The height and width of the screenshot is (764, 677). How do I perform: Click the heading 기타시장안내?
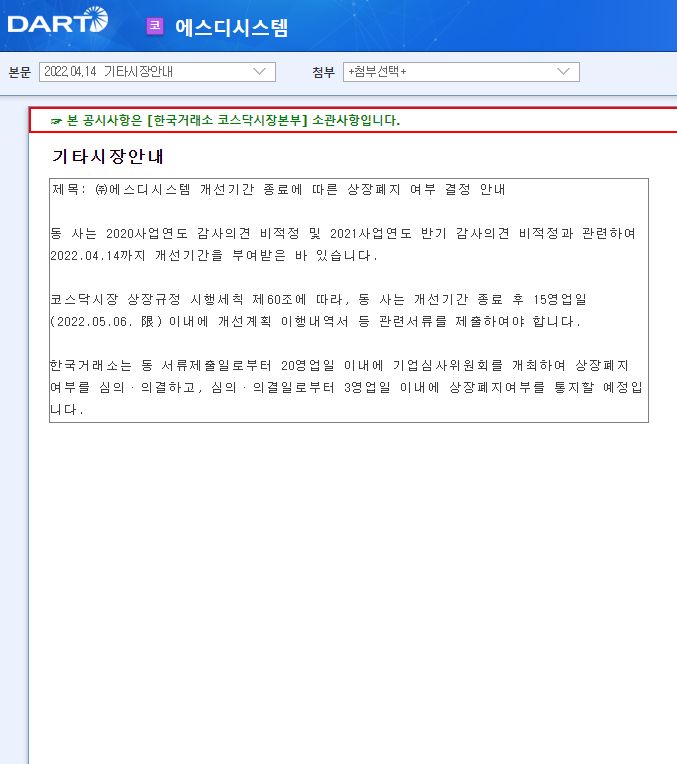click(x=108, y=156)
